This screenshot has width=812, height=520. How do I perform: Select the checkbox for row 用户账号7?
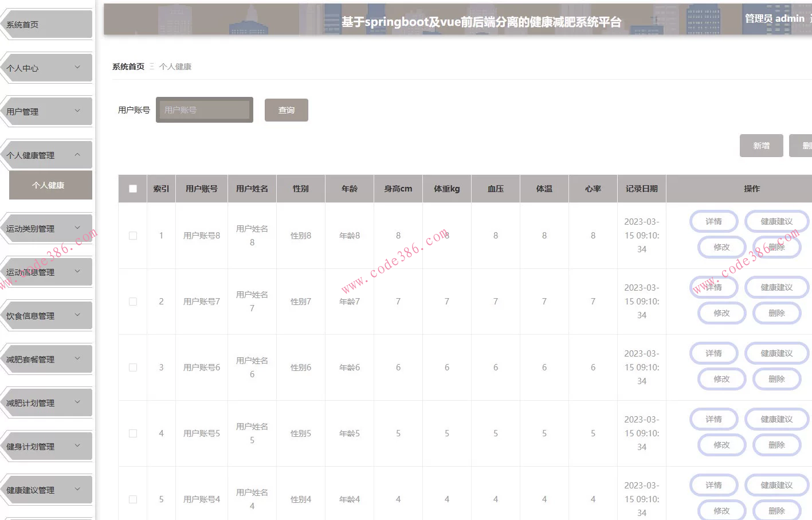(x=133, y=302)
